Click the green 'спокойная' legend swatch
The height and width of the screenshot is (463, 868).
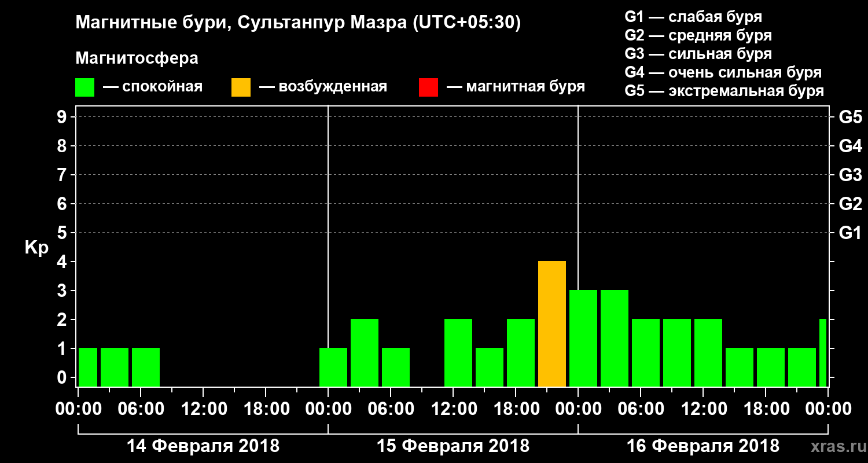84,87
